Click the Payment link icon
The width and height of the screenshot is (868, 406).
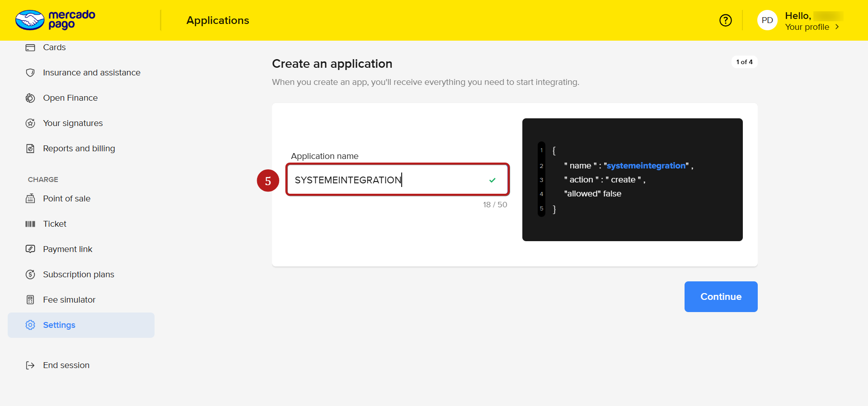(30, 249)
